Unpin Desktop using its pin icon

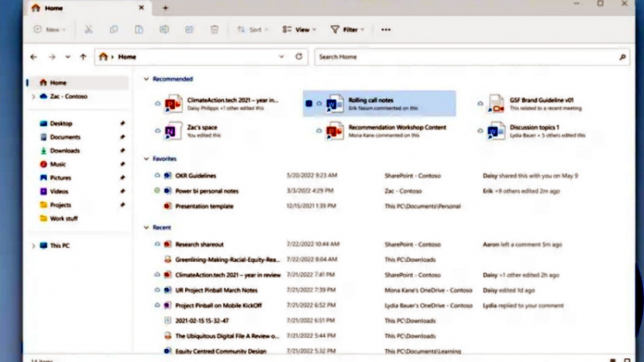(x=122, y=124)
